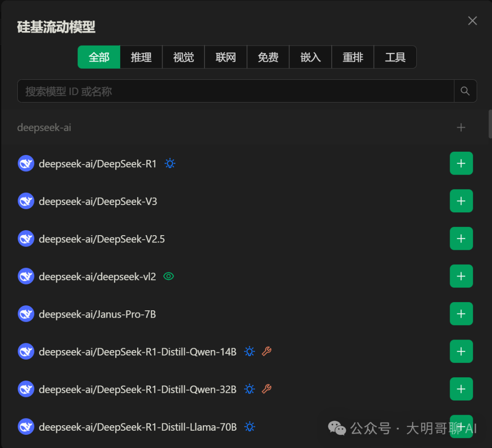Click the DeepSeek logo of the DeepSeek-V2.5 row

pos(26,239)
